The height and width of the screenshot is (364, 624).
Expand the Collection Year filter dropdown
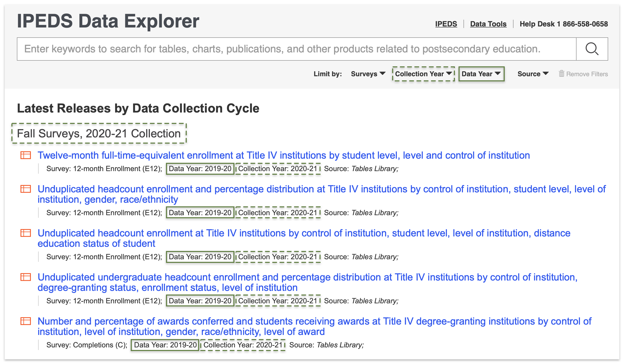tap(423, 74)
